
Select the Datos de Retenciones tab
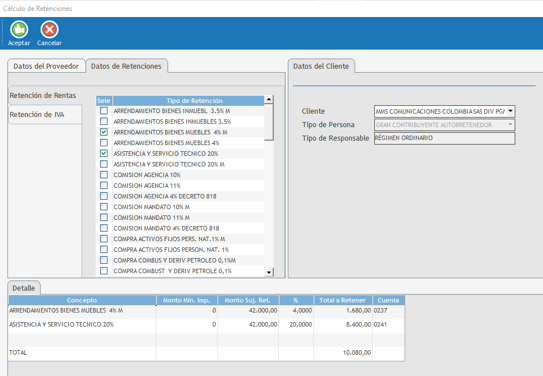[x=126, y=66]
